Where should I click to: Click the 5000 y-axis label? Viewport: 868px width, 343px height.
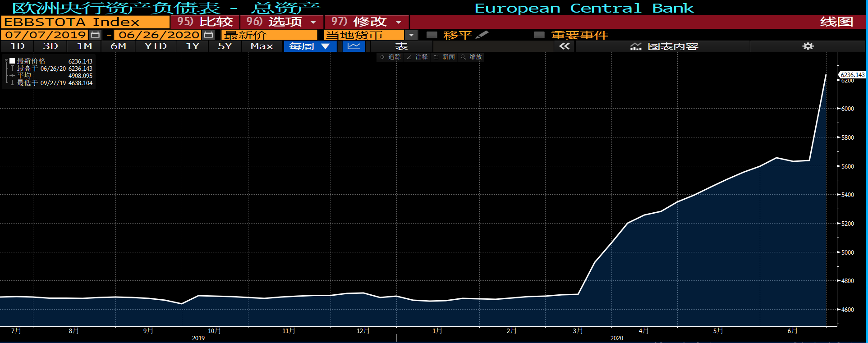click(x=848, y=252)
